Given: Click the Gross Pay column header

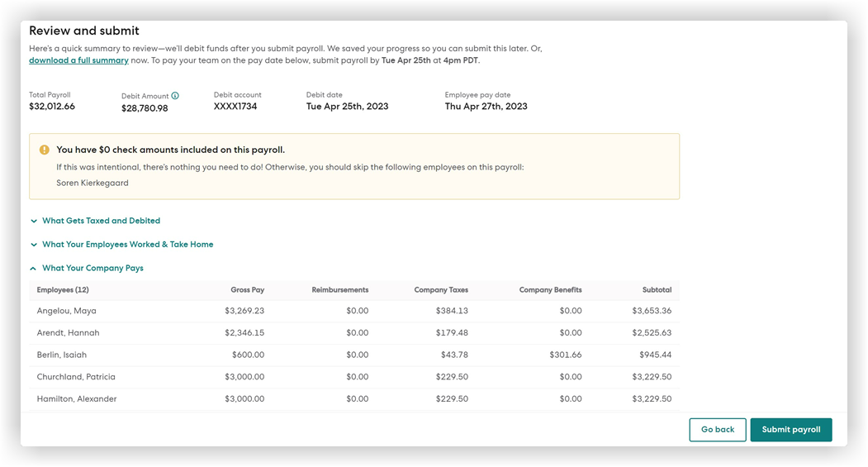Looking at the screenshot, I should coord(248,290).
